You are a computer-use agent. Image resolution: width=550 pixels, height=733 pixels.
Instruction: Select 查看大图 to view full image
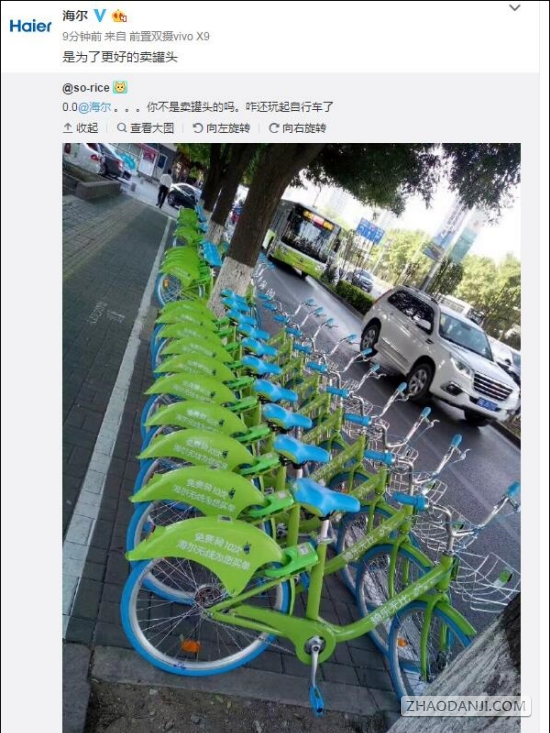[x=152, y=128]
